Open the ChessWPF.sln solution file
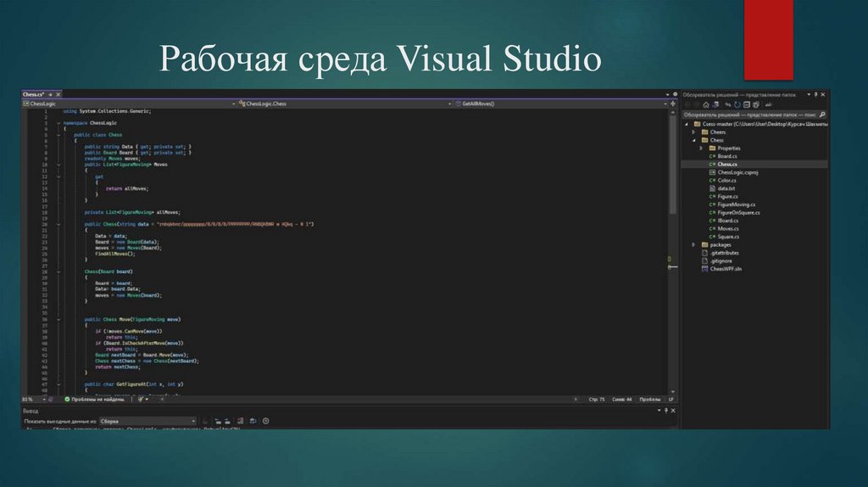 coord(726,269)
